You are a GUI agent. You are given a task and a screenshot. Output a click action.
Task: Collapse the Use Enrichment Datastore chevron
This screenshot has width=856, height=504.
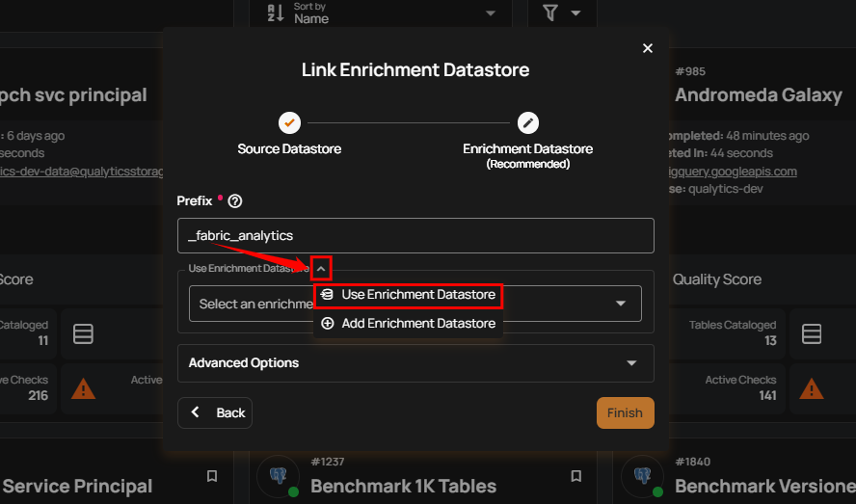321,269
